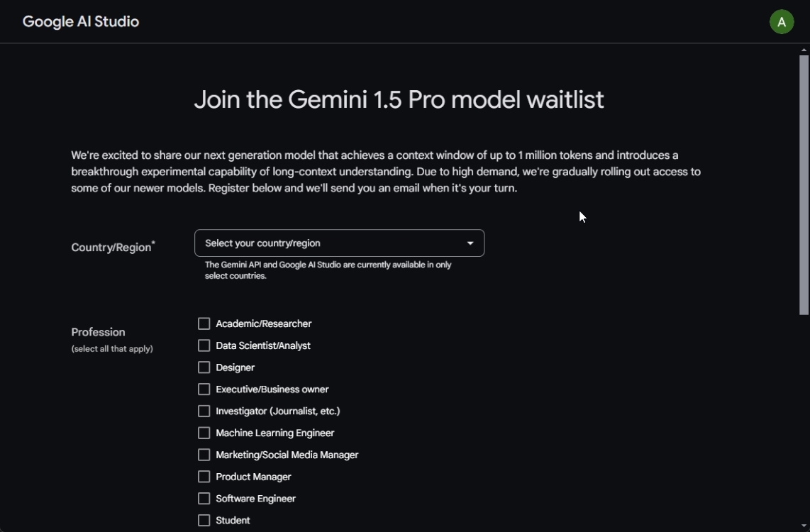Click the availability notice under country selector
810x532 pixels.
pyautogui.click(x=327, y=270)
